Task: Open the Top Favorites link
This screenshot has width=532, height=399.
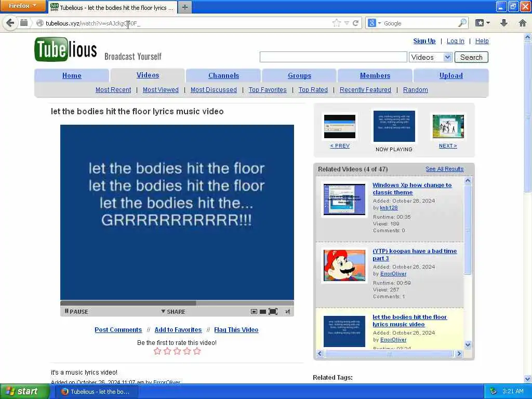Action: (x=268, y=89)
